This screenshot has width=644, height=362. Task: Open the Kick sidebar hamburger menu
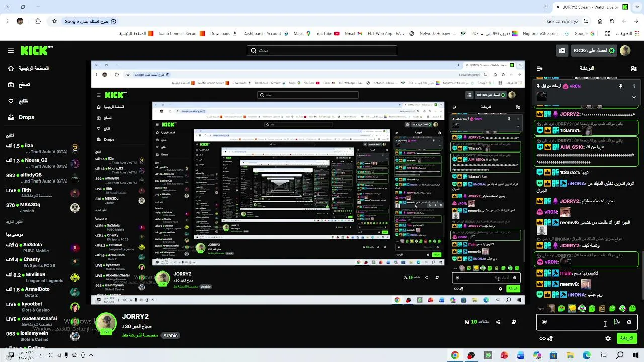(11, 51)
